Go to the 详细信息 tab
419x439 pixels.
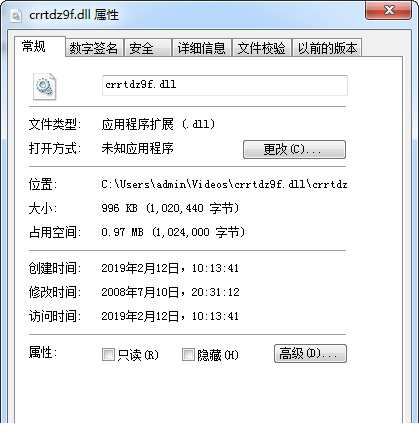pos(202,48)
